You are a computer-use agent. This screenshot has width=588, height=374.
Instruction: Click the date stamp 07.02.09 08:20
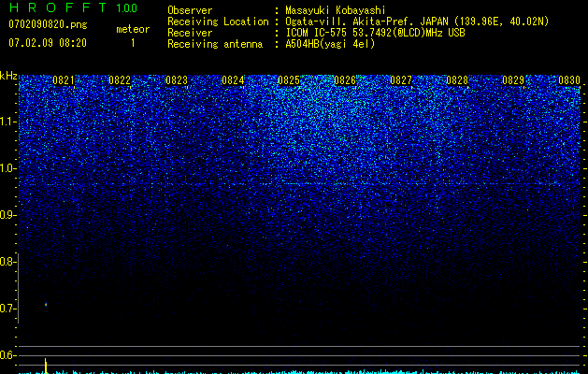click(48, 43)
